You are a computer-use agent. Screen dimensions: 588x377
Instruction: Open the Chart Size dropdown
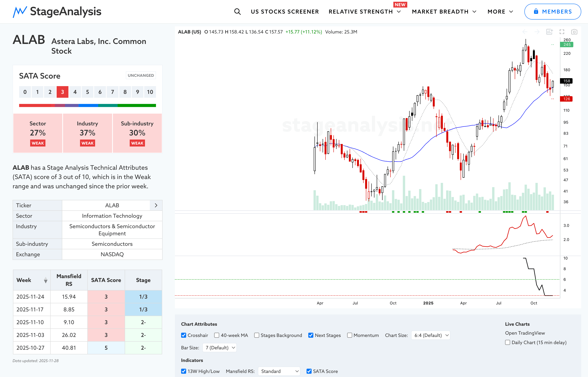(x=431, y=335)
